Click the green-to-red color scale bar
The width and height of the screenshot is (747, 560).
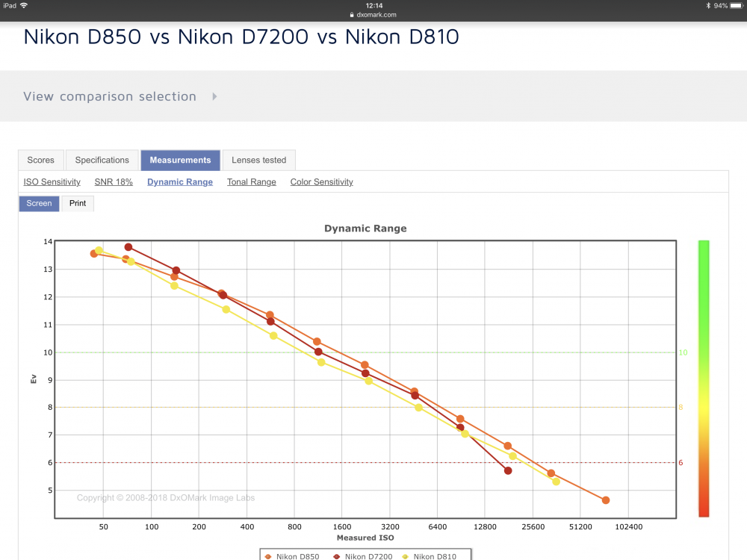pyautogui.click(x=704, y=379)
